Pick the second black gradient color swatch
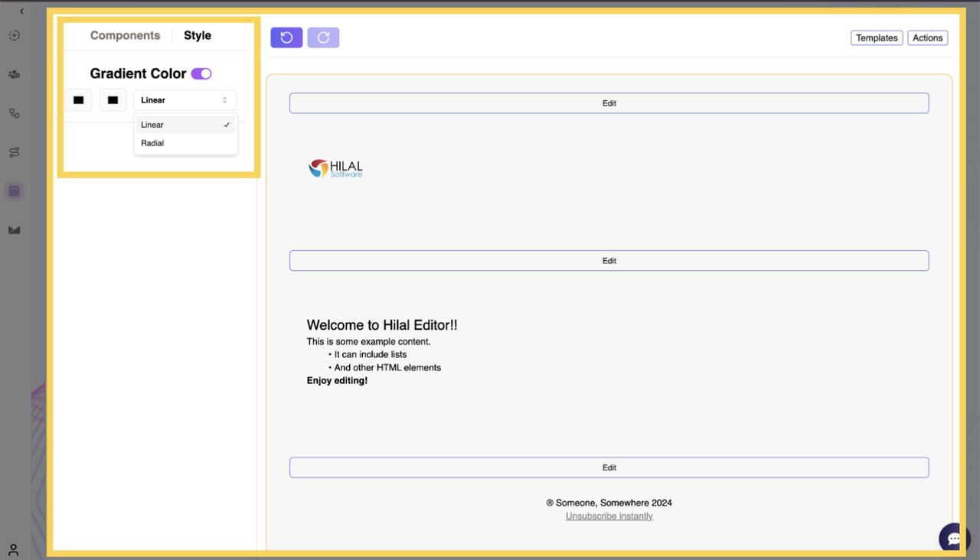The image size is (980, 560). (113, 100)
